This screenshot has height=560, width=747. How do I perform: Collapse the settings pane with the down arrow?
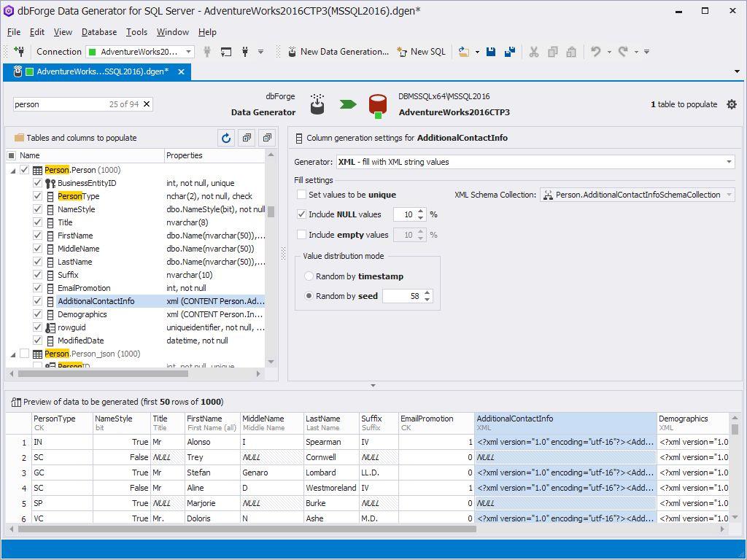pos(373,386)
